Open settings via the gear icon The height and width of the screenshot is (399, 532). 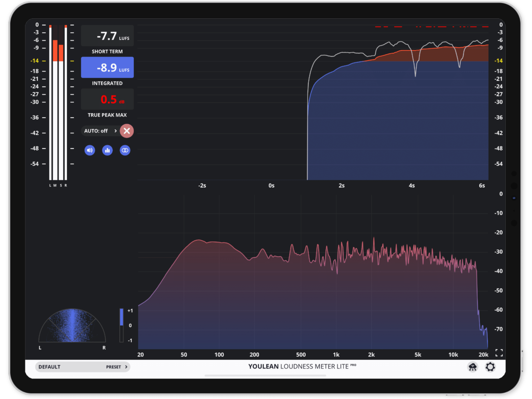(490, 367)
